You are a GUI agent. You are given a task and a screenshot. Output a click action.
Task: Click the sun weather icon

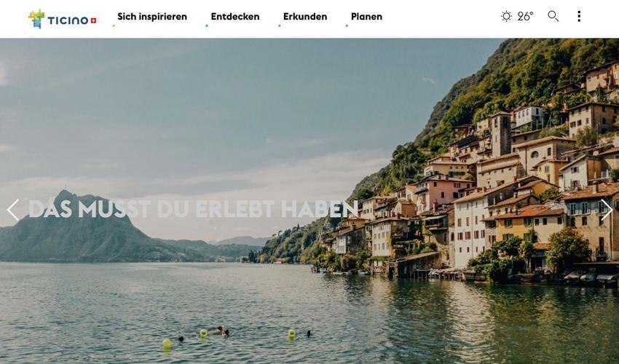506,16
